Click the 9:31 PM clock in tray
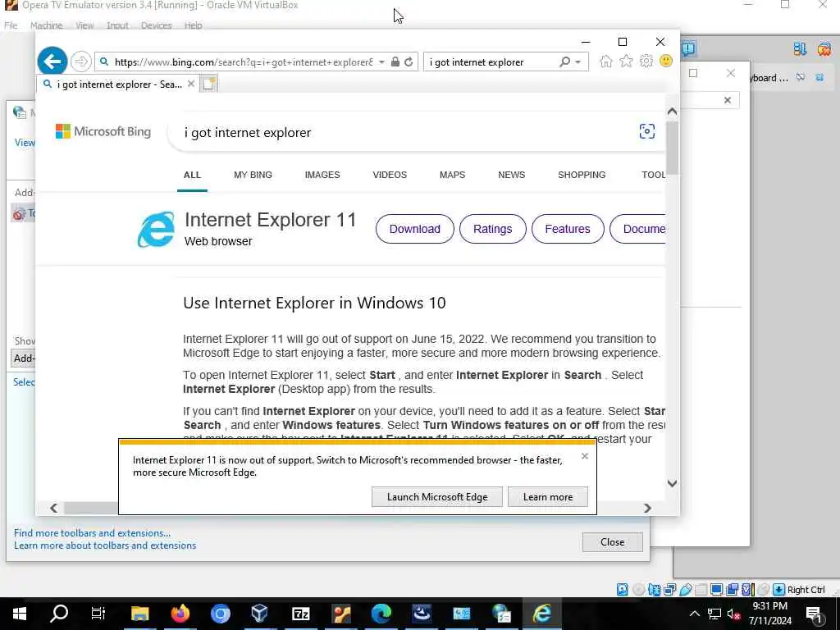840x630 pixels. click(x=769, y=606)
